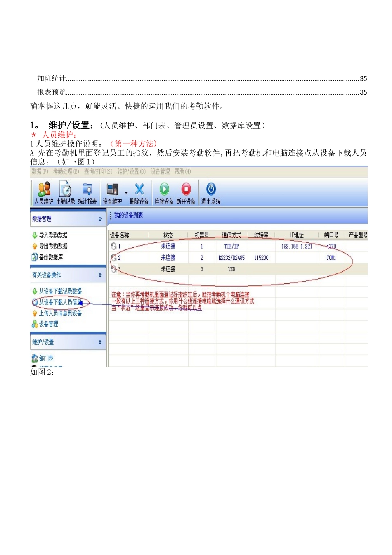Open 设备维护 toolbar icon

coord(112,193)
